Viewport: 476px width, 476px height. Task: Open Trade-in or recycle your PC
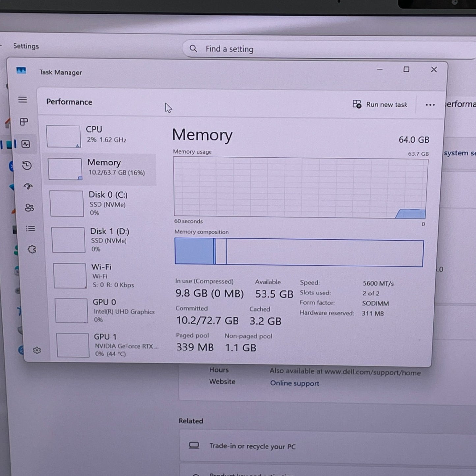[x=252, y=446]
